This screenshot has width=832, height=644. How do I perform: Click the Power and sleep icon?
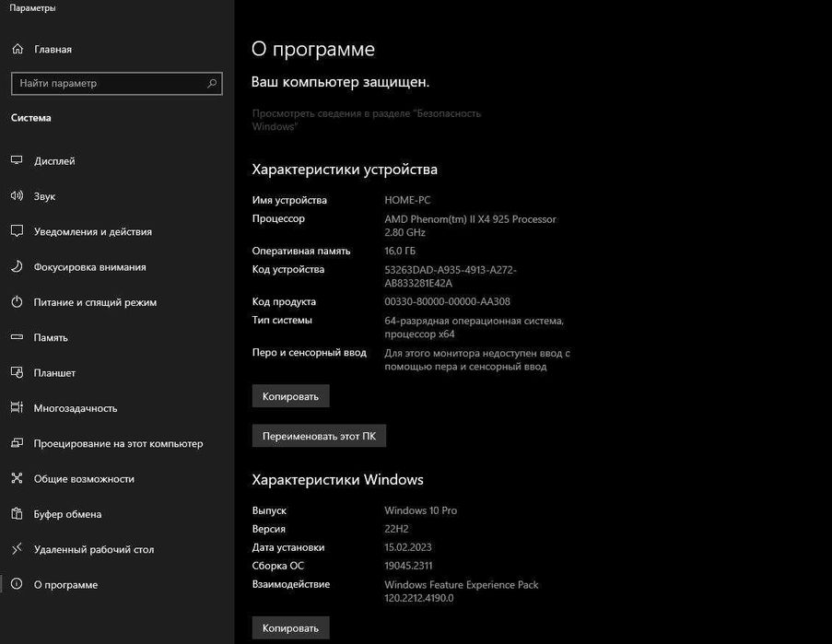[17, 302]
